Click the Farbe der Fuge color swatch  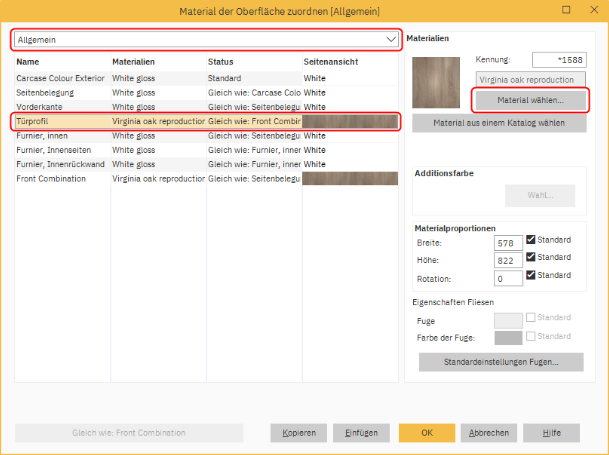pyautogui.click(x=508, y=338)
